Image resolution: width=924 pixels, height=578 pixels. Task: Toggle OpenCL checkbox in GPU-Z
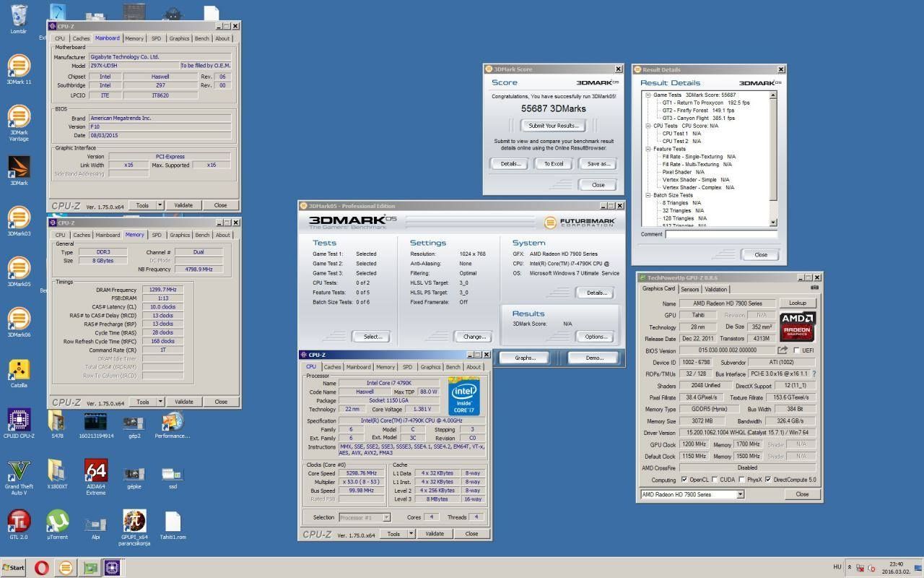point(684,480)
